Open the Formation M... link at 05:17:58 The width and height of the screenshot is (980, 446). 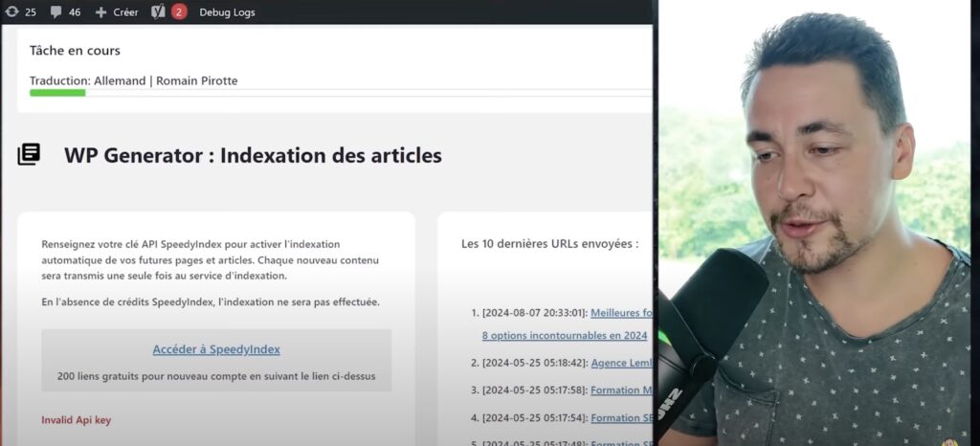coord(621,390)
